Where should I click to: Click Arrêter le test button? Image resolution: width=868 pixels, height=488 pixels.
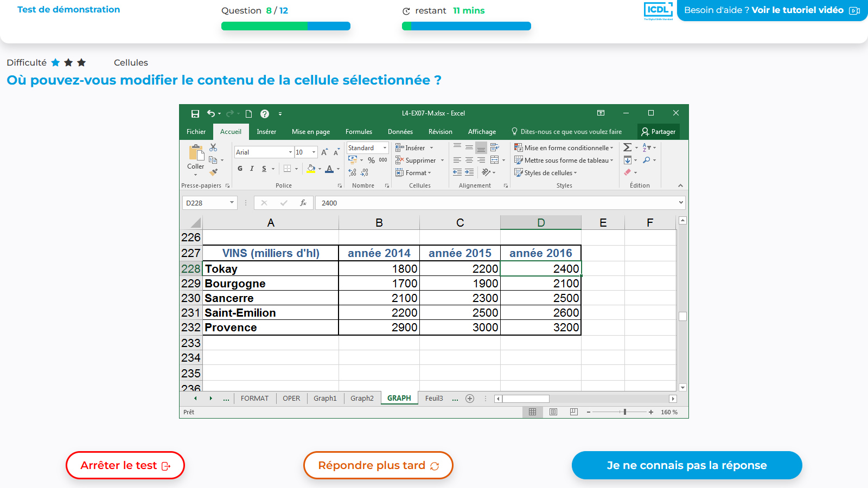(x=125, y=465)
